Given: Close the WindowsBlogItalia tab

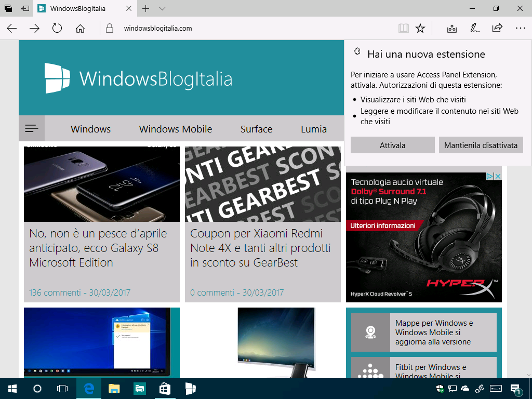Looking at the screenshot, I should (129, 8).
